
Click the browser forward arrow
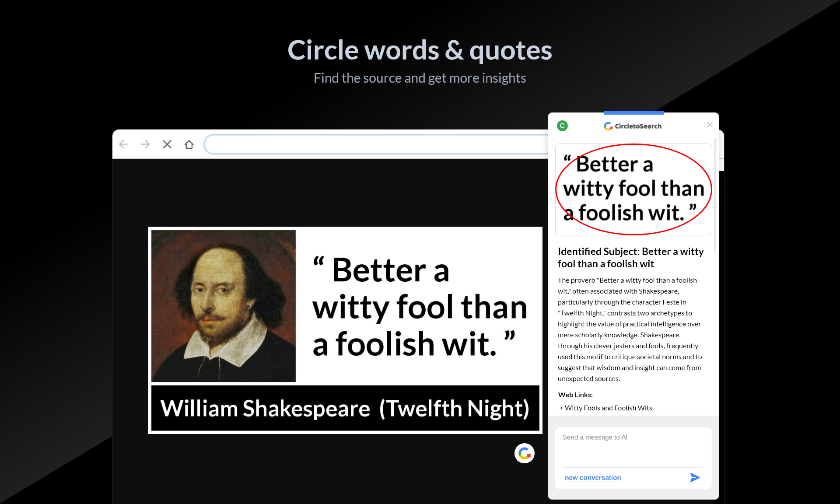click(145, 144)
